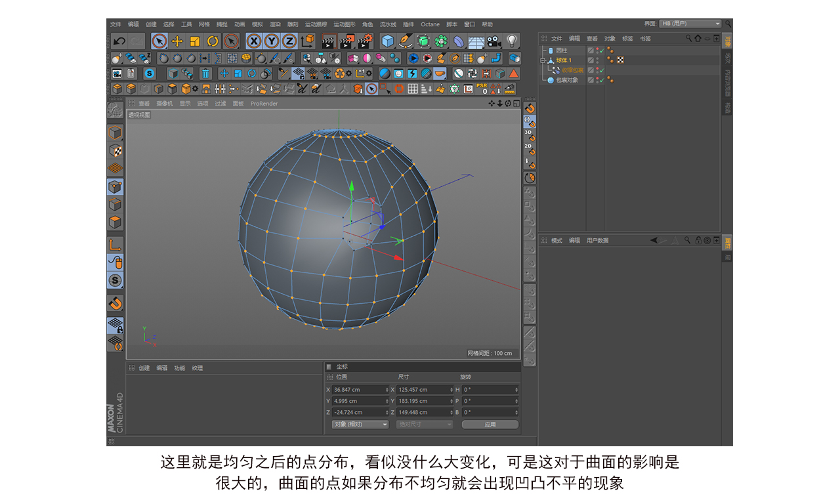The image size is (840, 504).
Task: Add a floor scene object
Action: point(476,41)
